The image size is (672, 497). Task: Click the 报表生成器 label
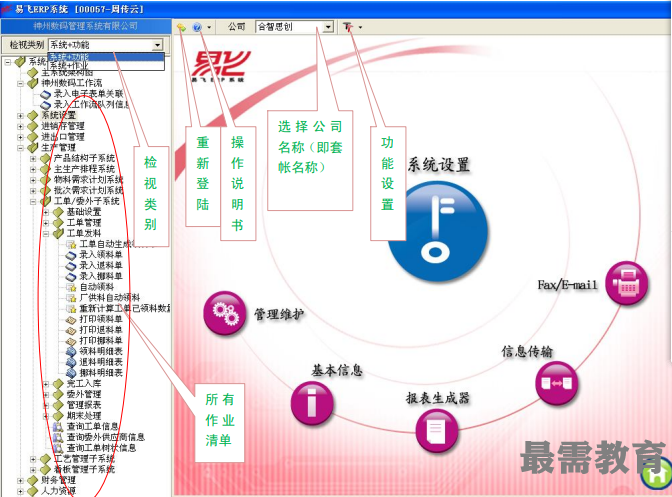pos(438,398)
